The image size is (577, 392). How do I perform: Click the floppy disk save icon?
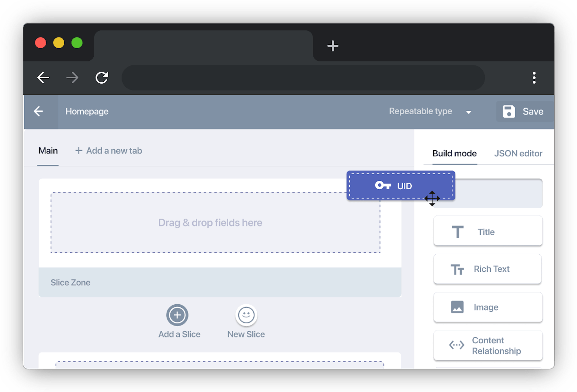[x=509, y=111]
